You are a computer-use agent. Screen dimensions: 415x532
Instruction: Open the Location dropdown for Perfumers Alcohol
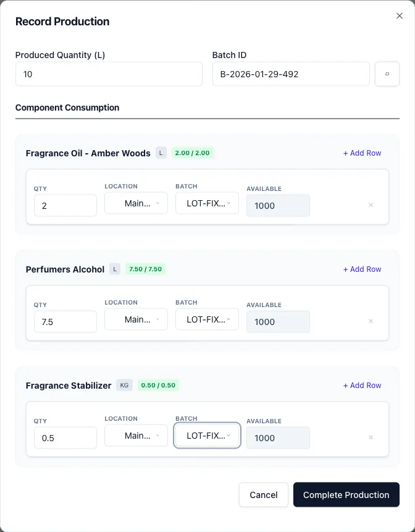136,319
